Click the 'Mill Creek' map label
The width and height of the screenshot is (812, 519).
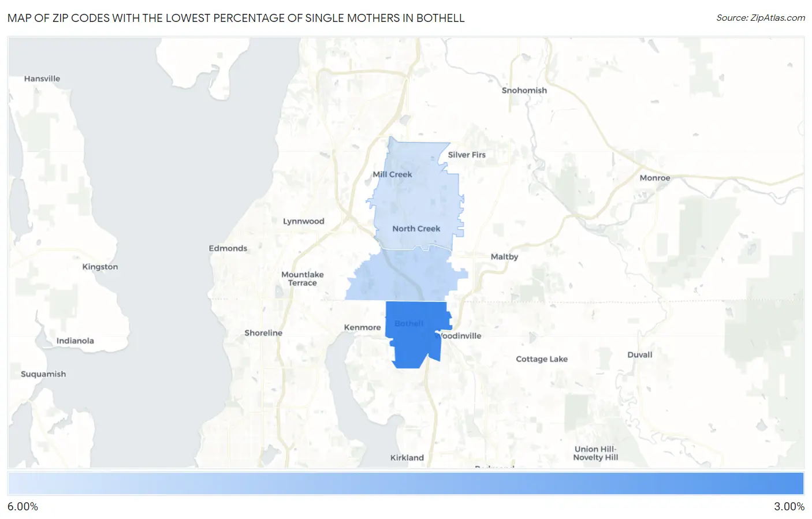(392, 174)
